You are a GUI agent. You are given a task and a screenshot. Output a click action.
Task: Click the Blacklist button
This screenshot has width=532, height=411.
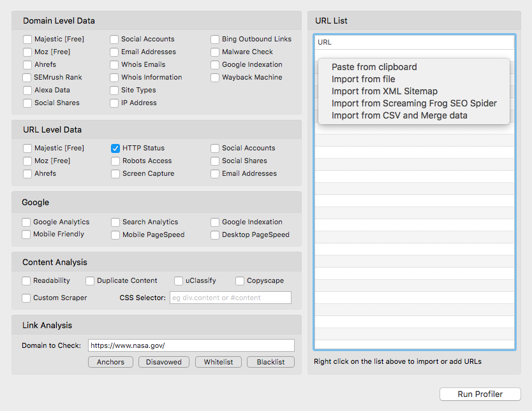[x=270, y=361]
